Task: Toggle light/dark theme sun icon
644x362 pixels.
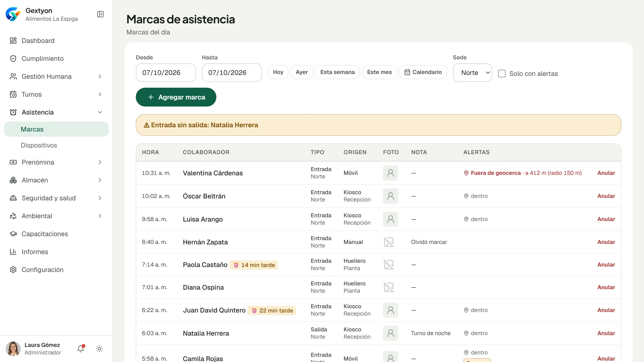Action: tap(99, 349)
